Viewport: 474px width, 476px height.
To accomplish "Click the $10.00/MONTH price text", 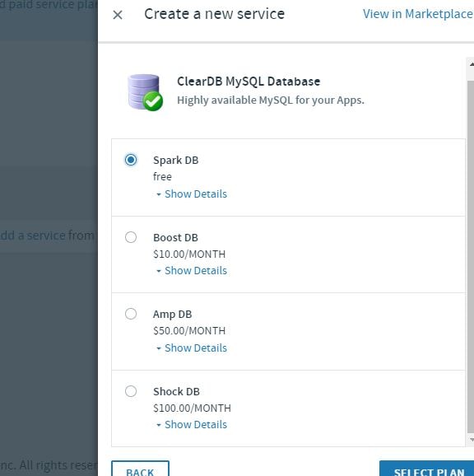I will pos(189,254).
